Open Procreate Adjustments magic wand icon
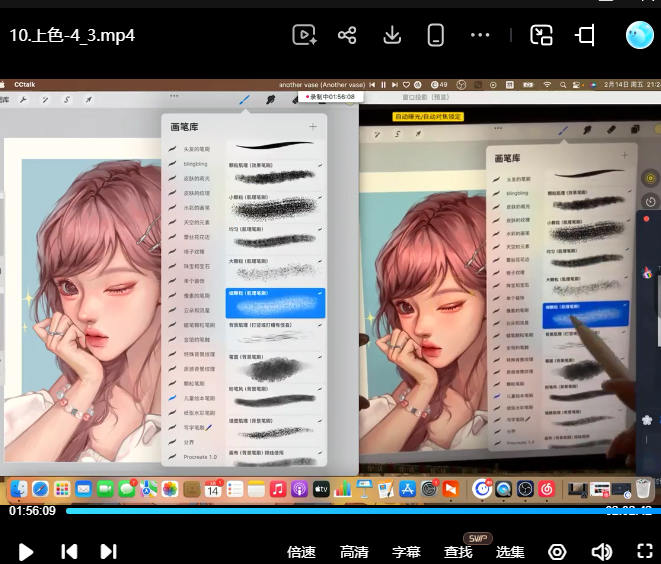This screenshot has width=661, height=564. point(45,100)
